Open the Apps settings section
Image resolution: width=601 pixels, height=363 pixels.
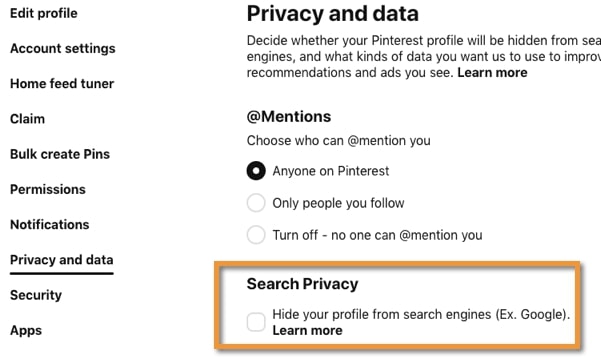point(26,330)
